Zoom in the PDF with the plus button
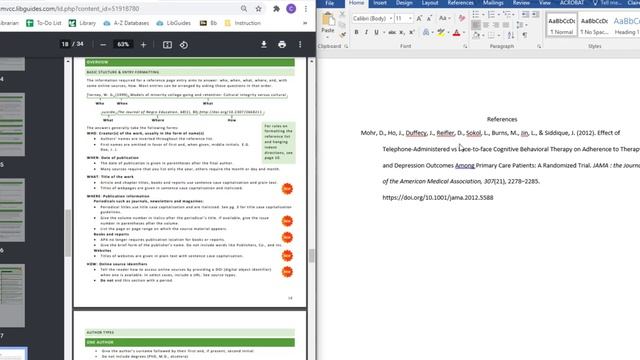Viewport: 640px width, 360px height. pyautogui.click(x=143, y=45)
